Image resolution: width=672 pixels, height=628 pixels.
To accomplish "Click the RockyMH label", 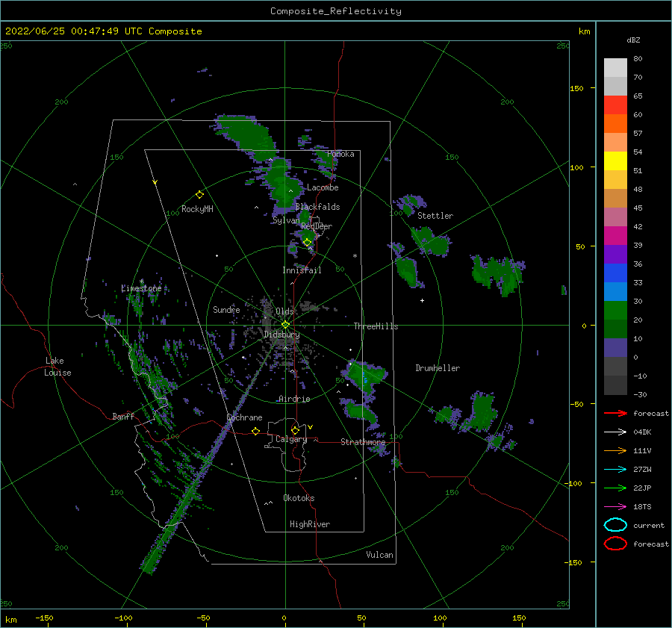I will [197, 209].
